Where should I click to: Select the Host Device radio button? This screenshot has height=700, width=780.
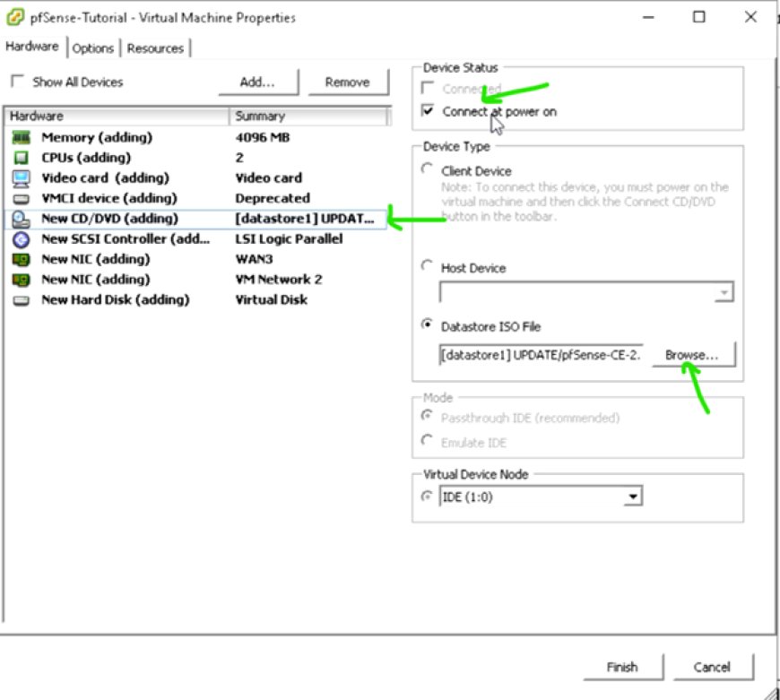[427, 266]
